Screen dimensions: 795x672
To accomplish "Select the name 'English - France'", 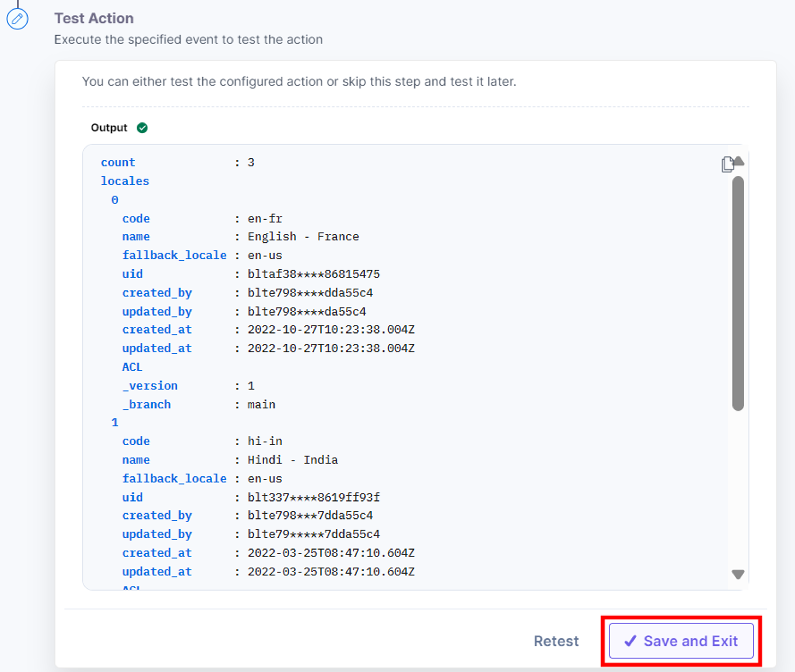I will pyautogui.click(x=303, y=236).
